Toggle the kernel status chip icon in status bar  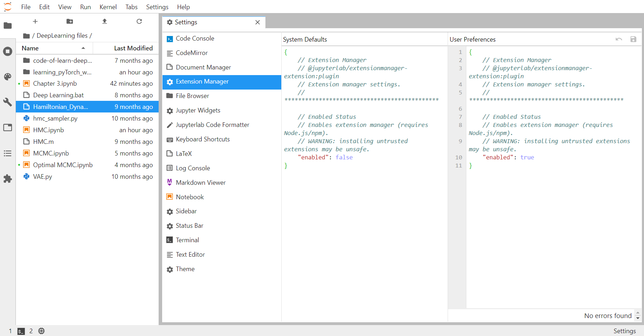(41, 331)
